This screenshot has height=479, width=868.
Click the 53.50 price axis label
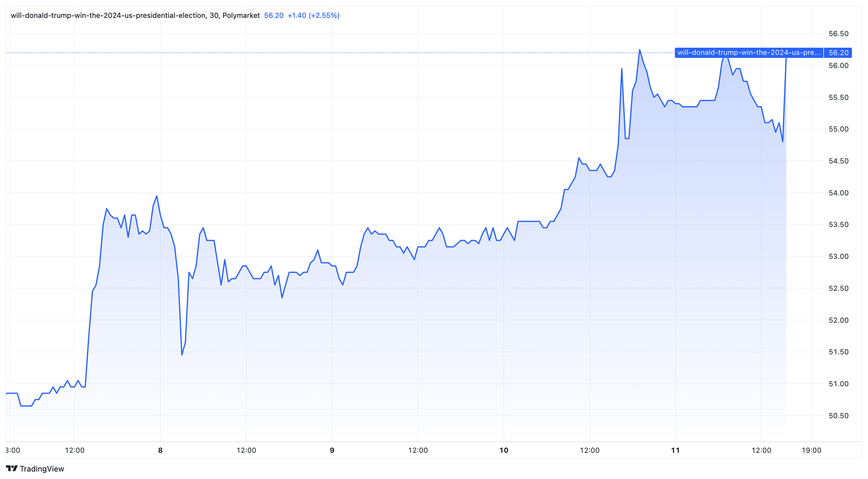[838, 225]
